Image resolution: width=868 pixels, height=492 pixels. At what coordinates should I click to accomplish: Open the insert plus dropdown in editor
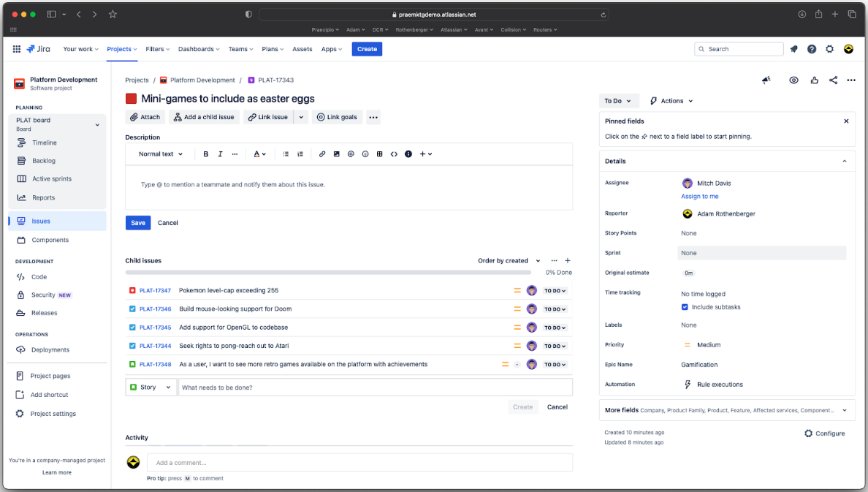pyautogui.click(x=426, y=154)
